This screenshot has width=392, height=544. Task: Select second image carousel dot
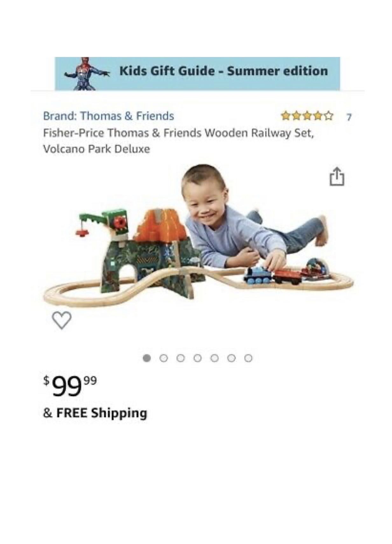coord(164,358)
